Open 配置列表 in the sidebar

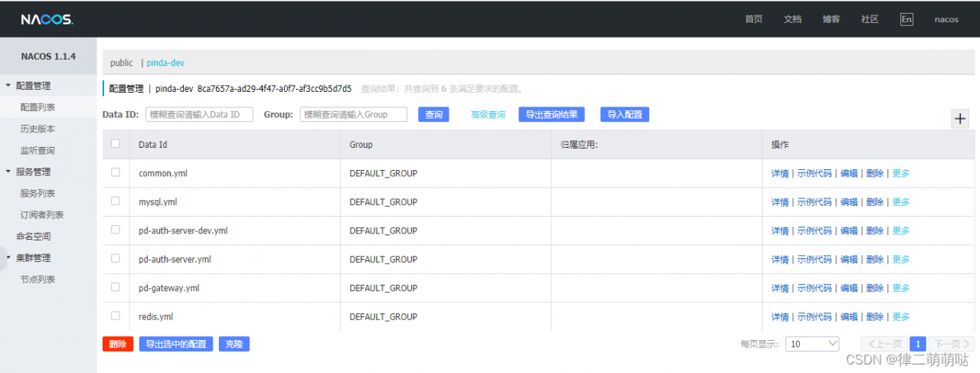[38, 107]
